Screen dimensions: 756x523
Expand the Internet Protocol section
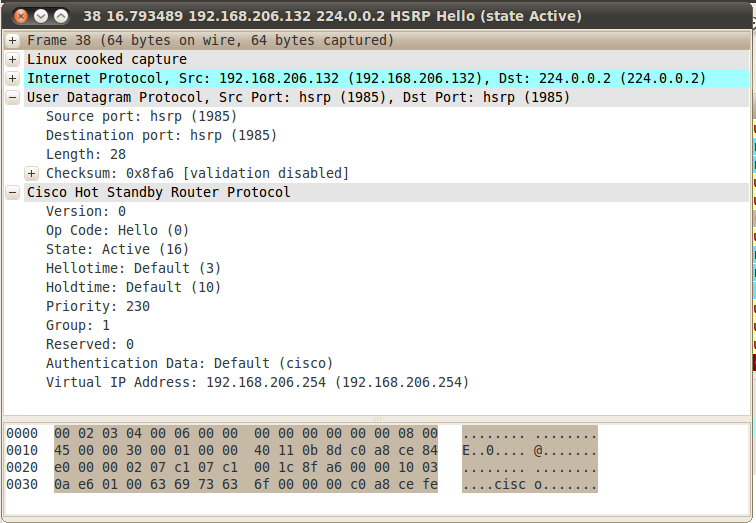point(12,78)
